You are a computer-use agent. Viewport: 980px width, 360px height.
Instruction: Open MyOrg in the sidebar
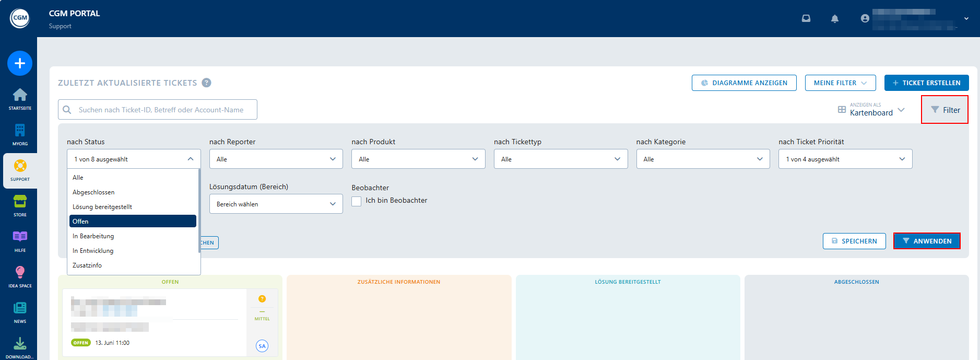(20, 134)
